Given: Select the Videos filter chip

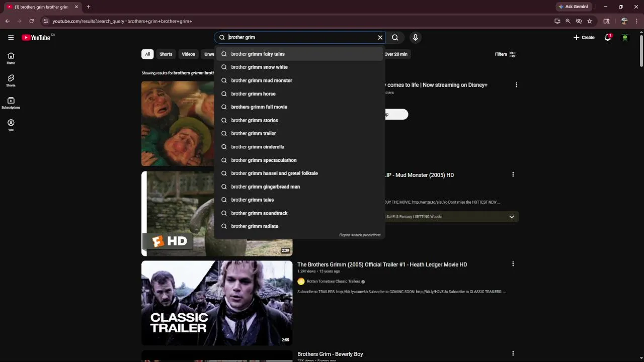Looking at the screenshot, I should (x=188, y=54).
